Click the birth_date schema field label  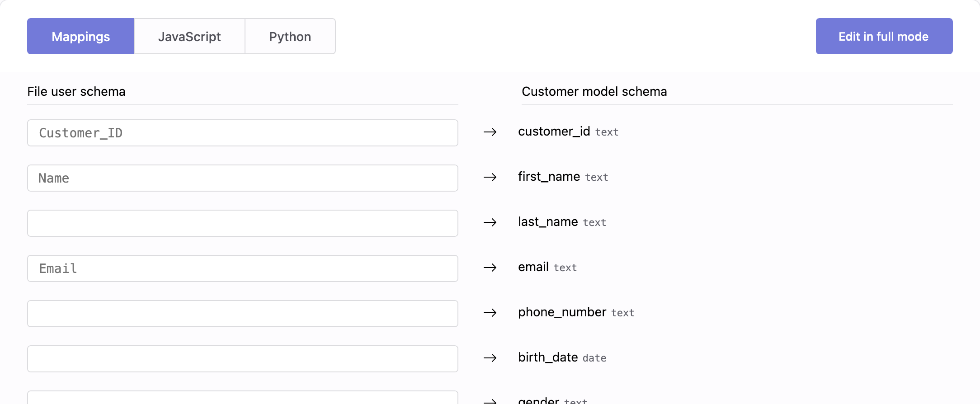pos(548,357)
